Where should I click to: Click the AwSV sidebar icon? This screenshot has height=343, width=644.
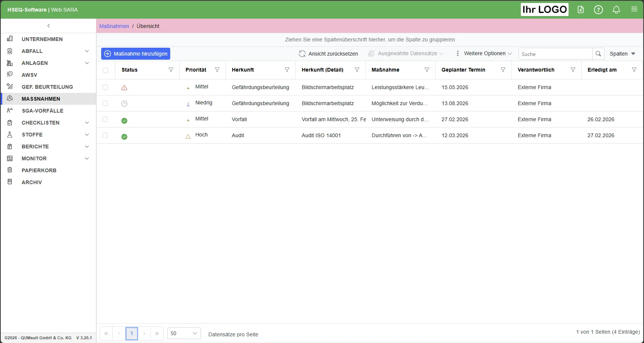(x=10, y=75)
